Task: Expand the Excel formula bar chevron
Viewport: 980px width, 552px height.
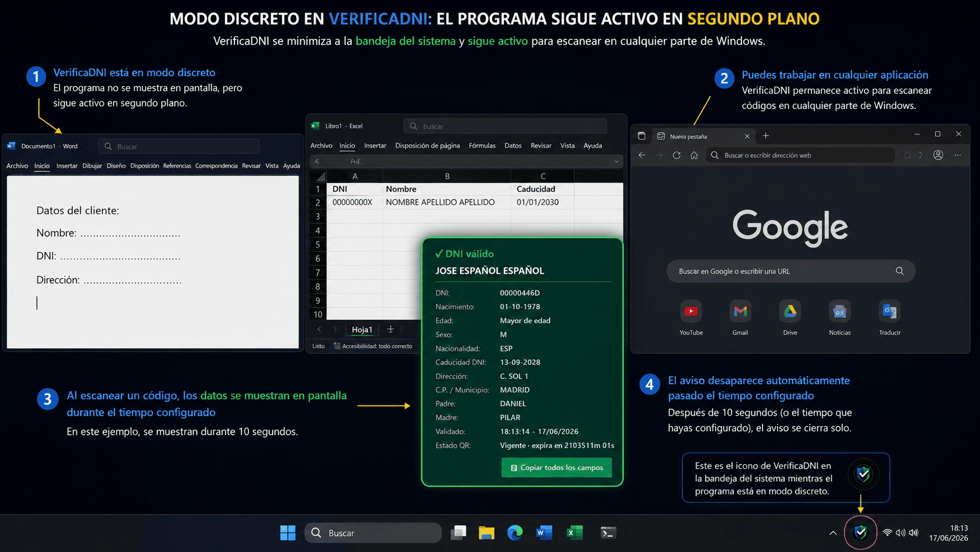Action: (617, 161)
